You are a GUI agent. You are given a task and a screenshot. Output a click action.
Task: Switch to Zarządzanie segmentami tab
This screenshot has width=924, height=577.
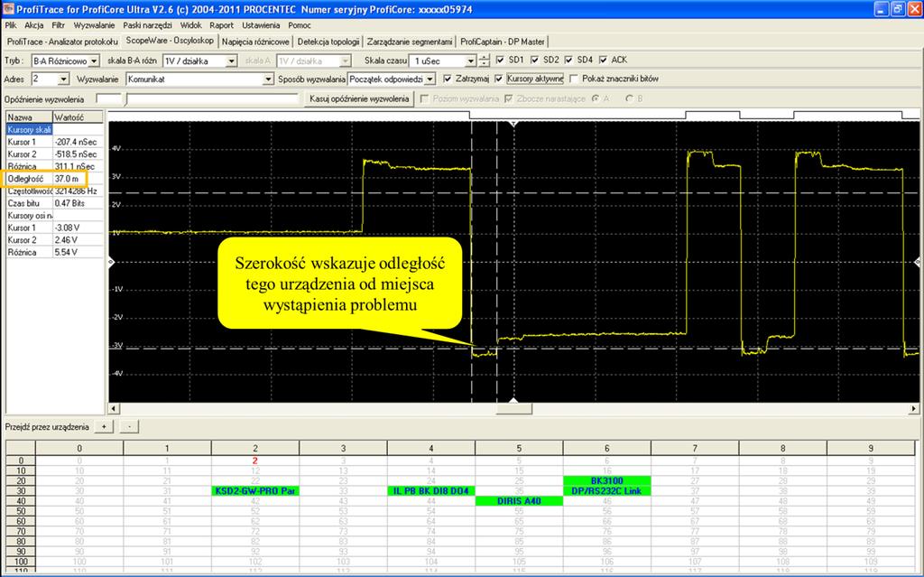410,42
